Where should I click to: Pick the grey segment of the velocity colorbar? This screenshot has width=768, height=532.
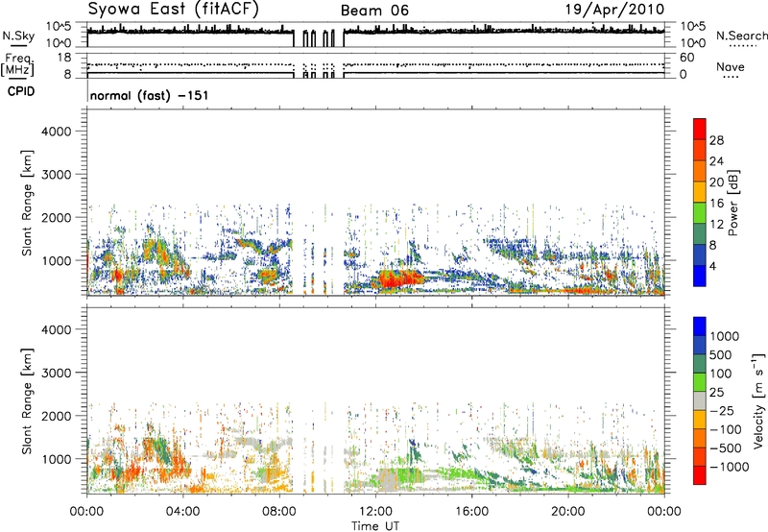coord(700,400)
